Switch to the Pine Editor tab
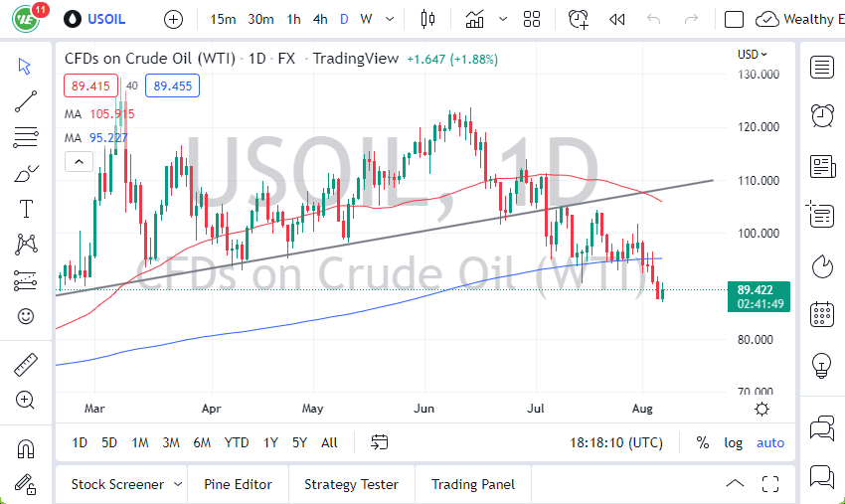The height and width of the screenshot is (504, 845). coord(239,484)
